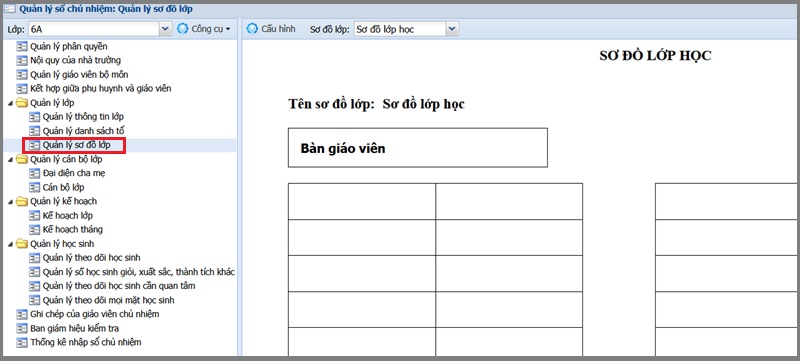The height and width of the screenshot is (361, 800).
Task: Click icon beside Cán bộ lớp
Action: click(x=35, y=187)
